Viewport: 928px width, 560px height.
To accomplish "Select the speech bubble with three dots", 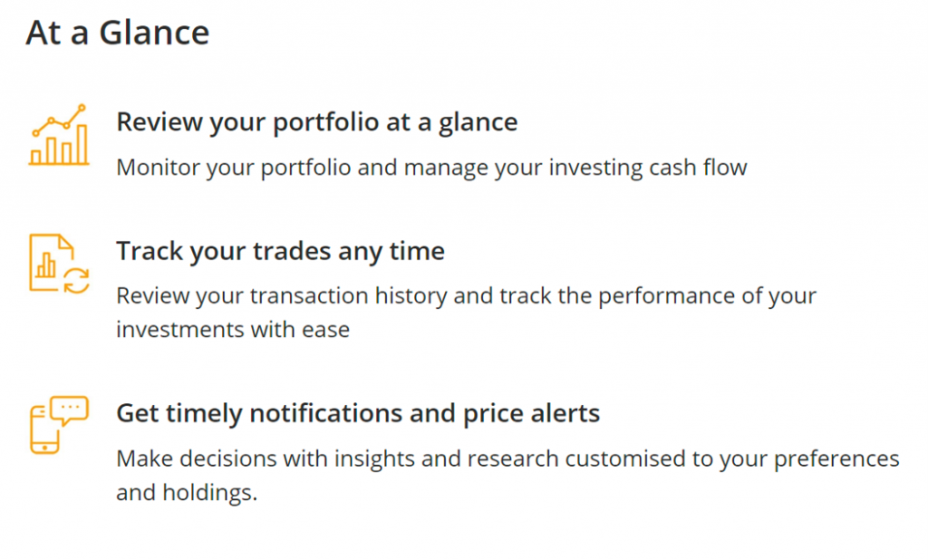I will click(x=69, y=410).
